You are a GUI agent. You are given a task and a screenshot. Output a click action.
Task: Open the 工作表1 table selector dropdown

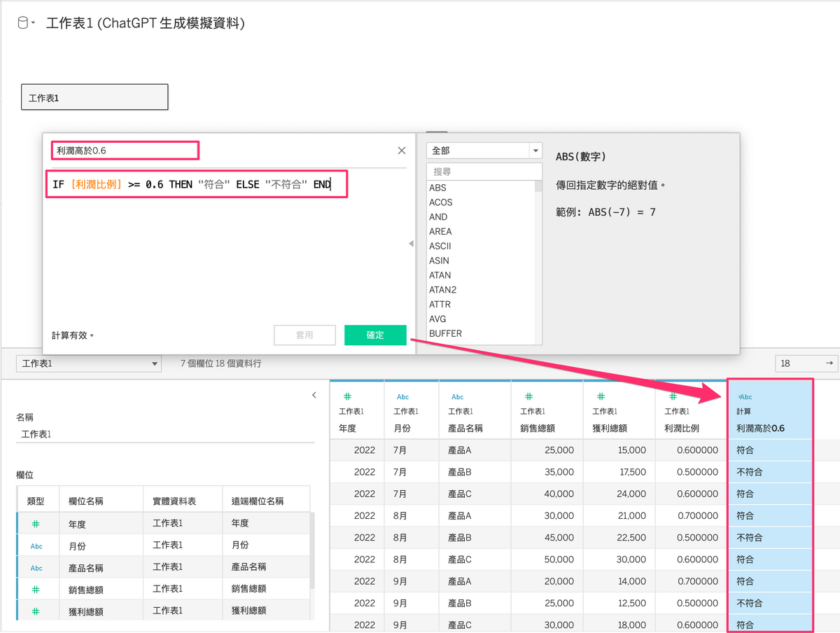(89, 363)
